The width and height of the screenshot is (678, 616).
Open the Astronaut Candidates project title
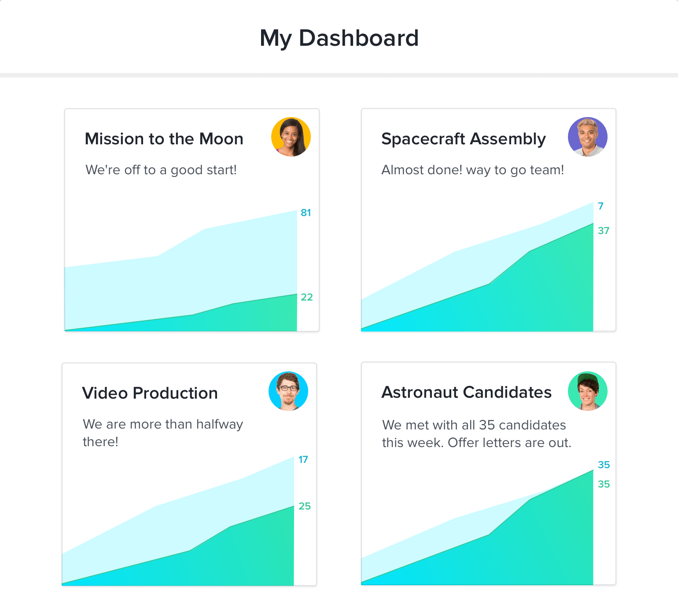pos(466,392)
